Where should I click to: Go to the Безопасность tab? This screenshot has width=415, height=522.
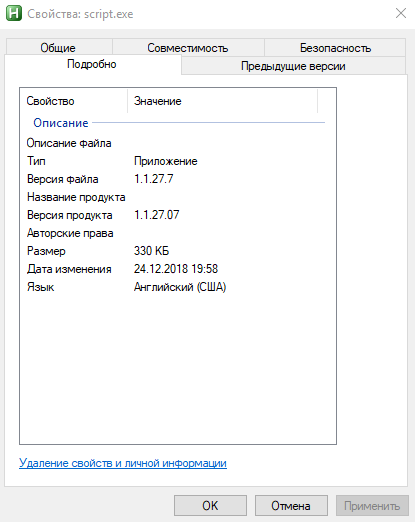335,48
